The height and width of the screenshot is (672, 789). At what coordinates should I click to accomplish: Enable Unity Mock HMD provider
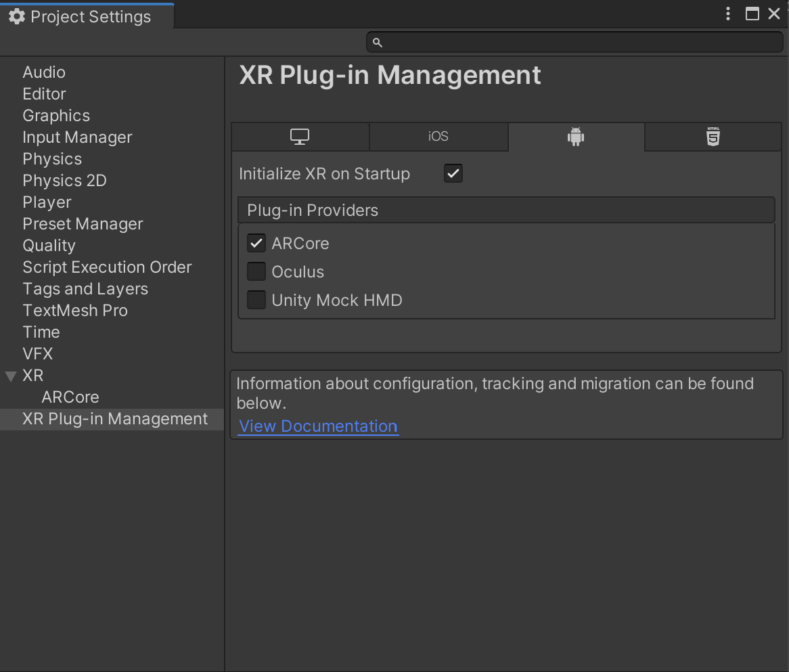pos(256,300)
